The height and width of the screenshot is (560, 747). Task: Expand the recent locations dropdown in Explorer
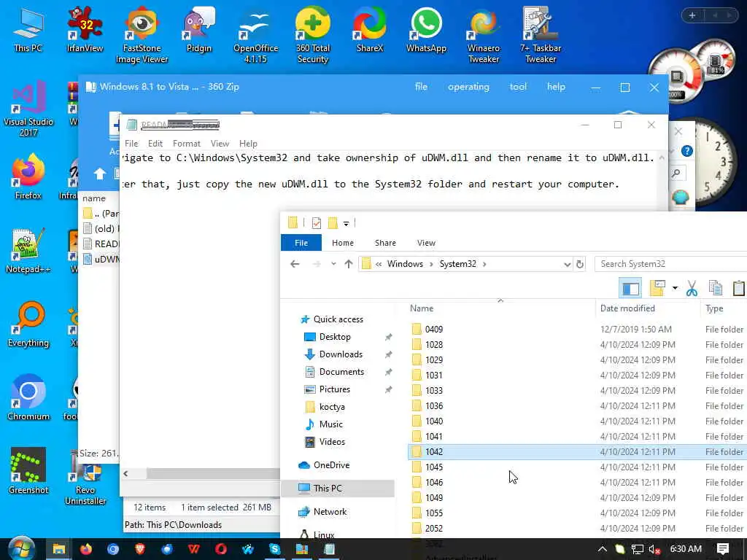click(x=333, y=264)
